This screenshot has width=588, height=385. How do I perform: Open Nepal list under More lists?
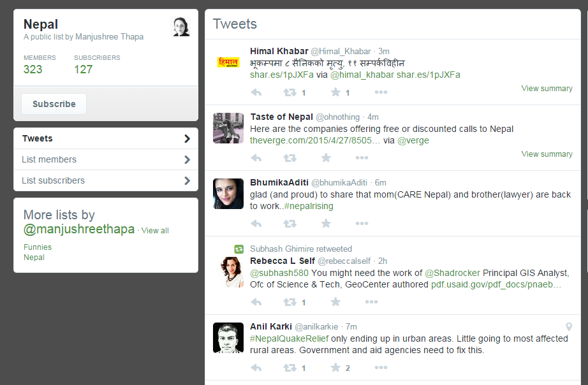[34, 257]
